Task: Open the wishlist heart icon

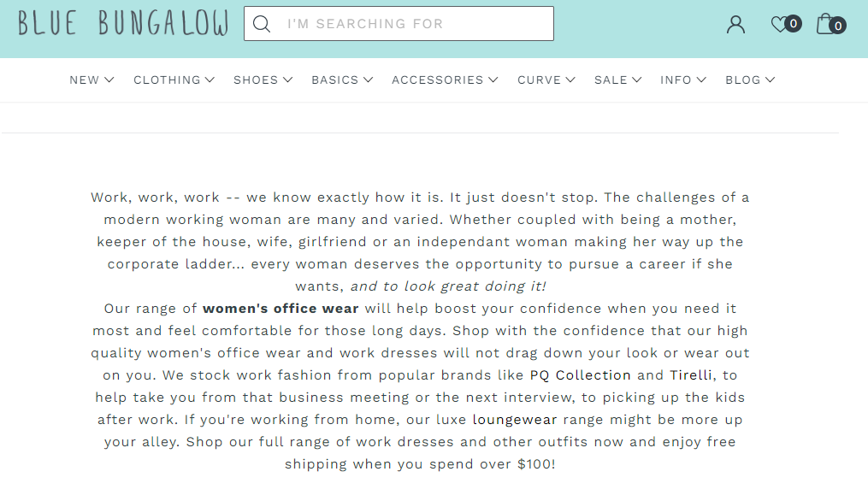Action: [780, 24]
